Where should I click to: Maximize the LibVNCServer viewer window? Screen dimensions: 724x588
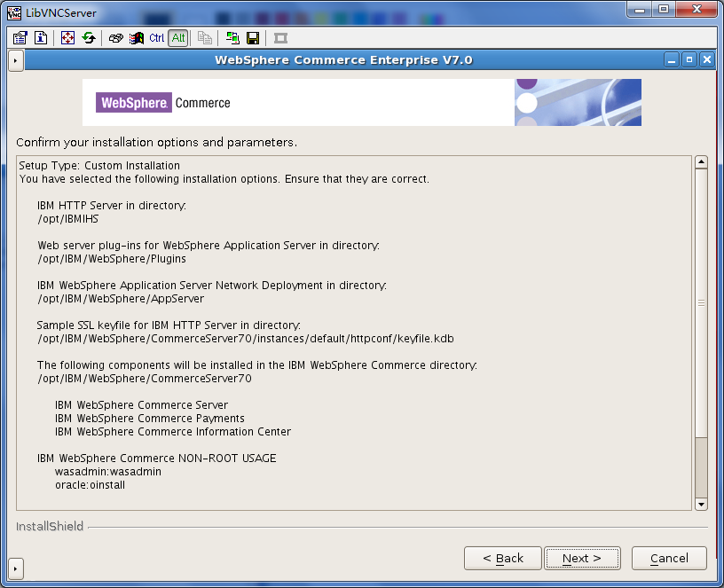click(x=664, y=9)
